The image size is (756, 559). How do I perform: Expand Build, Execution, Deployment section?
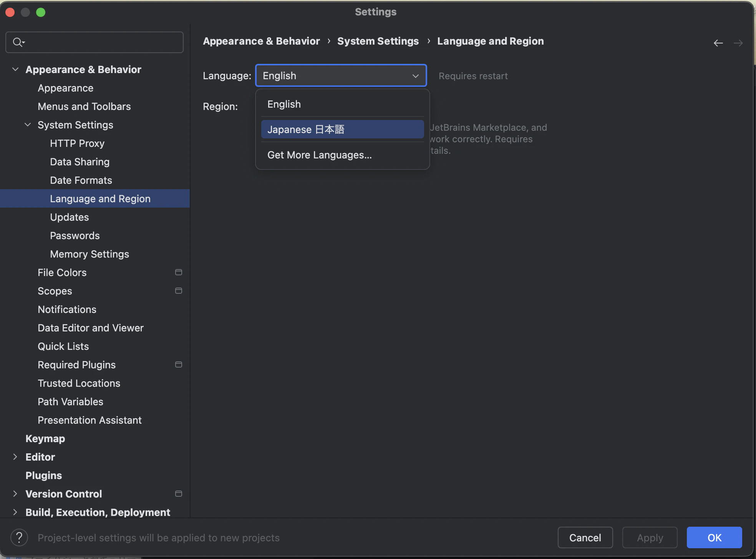pyautogui.click(x=15, y=512)
